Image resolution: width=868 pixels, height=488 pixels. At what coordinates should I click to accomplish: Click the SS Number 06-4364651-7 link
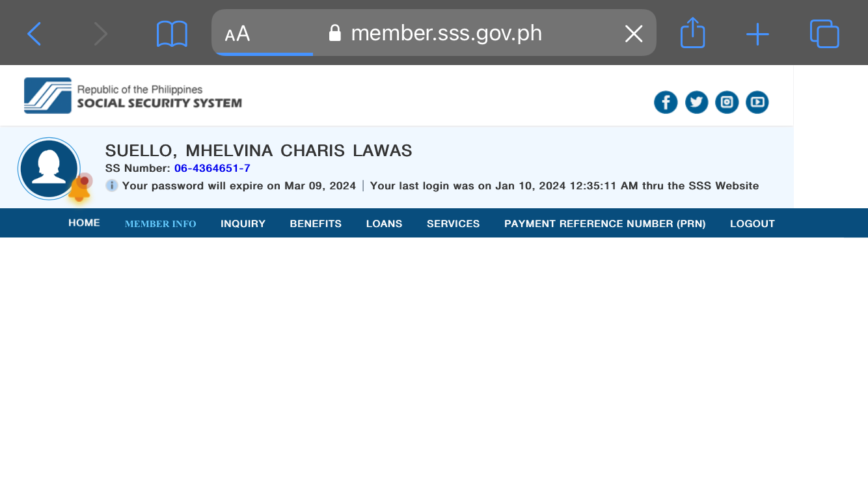(212, 169)
